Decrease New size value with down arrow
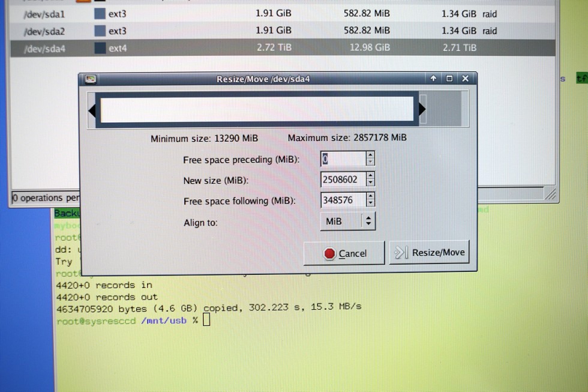Screen dimensions: 588x392 (x=370, y=182)
